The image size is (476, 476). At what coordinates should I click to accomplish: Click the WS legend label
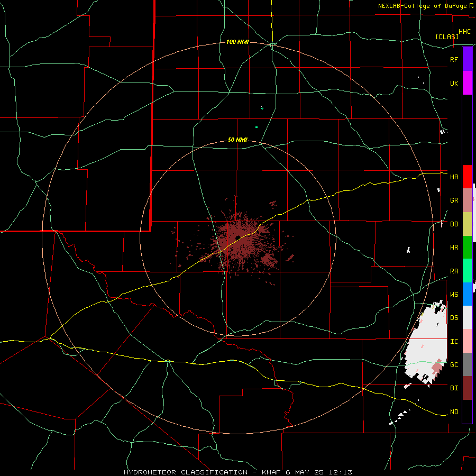coord(454,295)
